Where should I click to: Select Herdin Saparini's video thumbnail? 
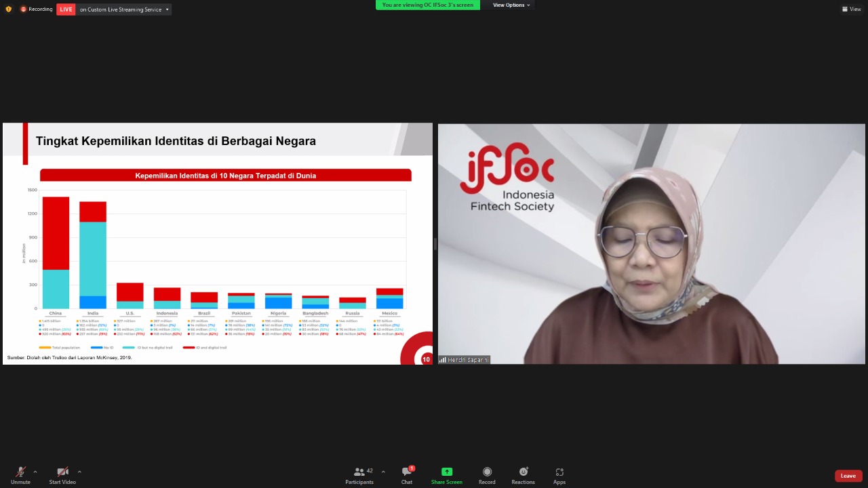651,244
